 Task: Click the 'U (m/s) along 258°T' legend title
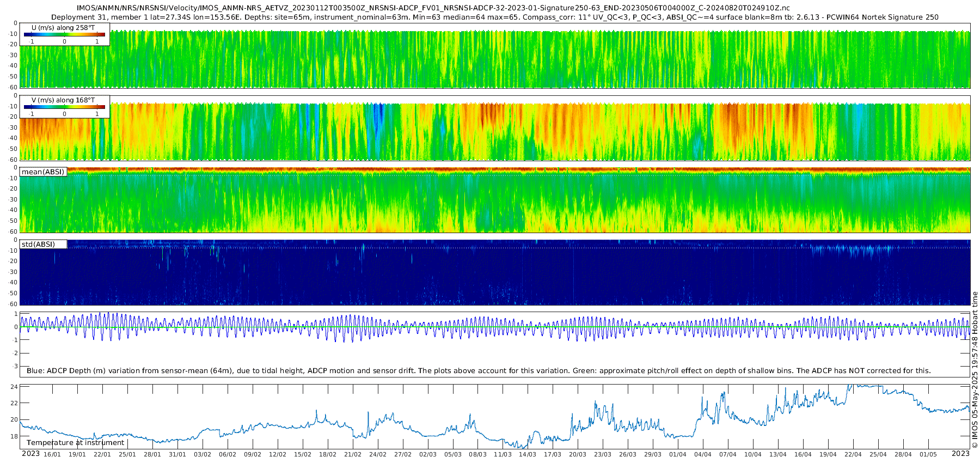click(x=63, y=27)
